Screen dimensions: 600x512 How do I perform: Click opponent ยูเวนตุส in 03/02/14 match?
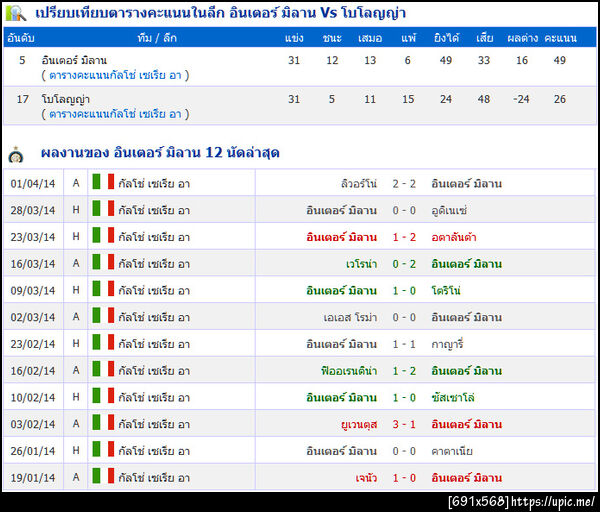pyautogui.click(x=359, y=425)
